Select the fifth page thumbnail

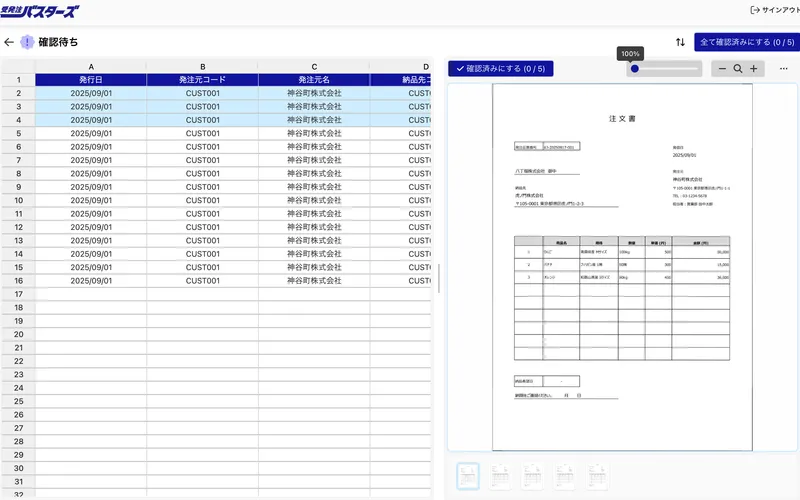tap(597, 477)
